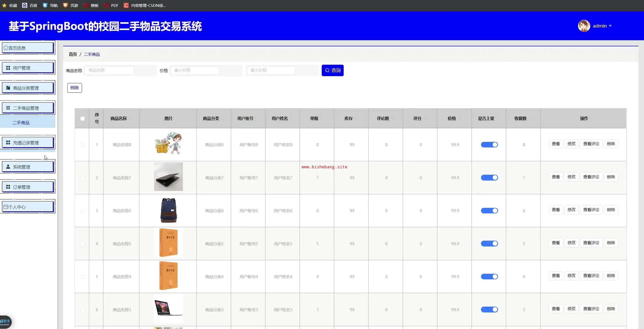This screenshot has height=329, width=644.
Task: Click the laptop thumbnail for 商品名称7
Action: pyautogui.click(x=168, y=177)
